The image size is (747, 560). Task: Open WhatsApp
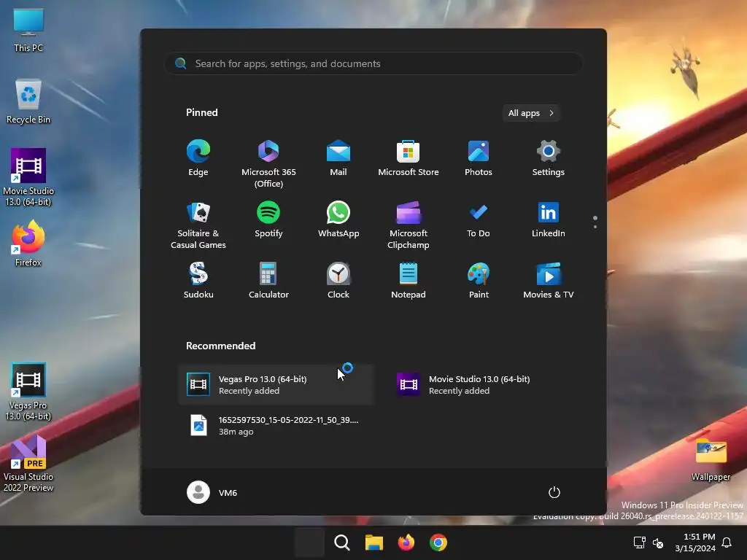pyautogui.click(x=338, y=219)
